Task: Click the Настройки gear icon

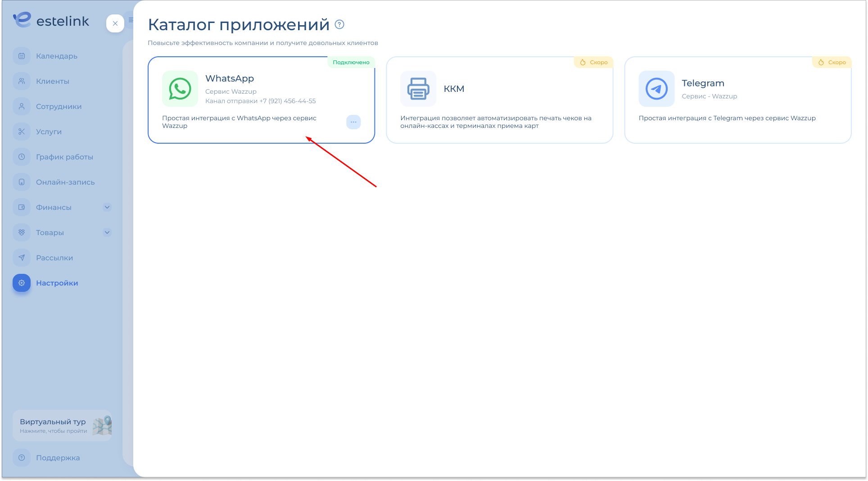Action: pos(22,283)
